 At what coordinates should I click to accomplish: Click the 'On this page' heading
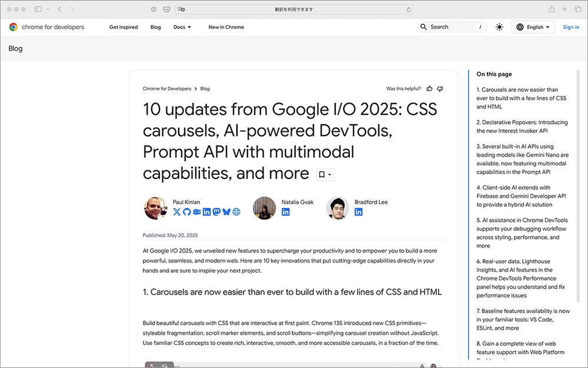(494, 74)
